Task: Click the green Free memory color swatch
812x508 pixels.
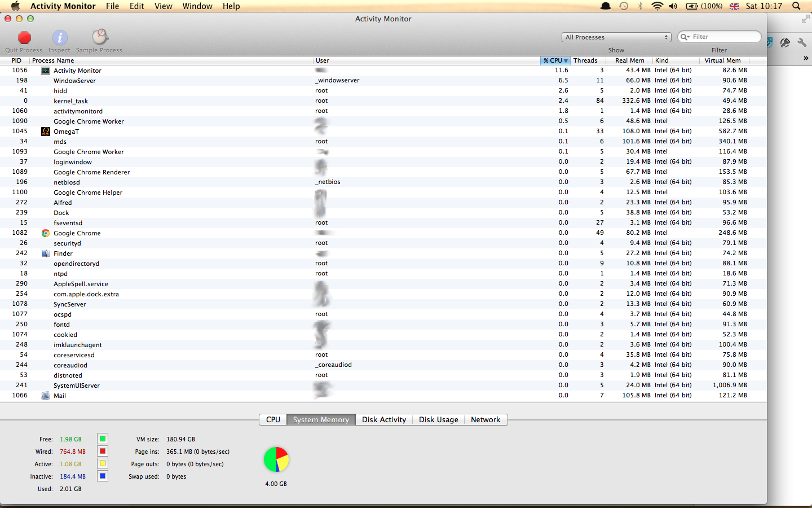Action: click(x=103, y=439)
